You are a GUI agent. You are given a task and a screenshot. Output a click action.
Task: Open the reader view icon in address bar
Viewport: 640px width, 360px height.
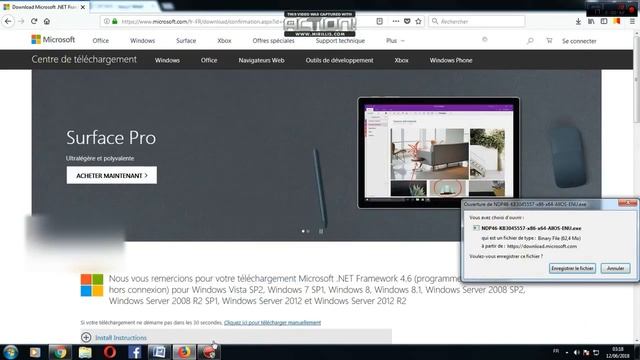point(380,21)
